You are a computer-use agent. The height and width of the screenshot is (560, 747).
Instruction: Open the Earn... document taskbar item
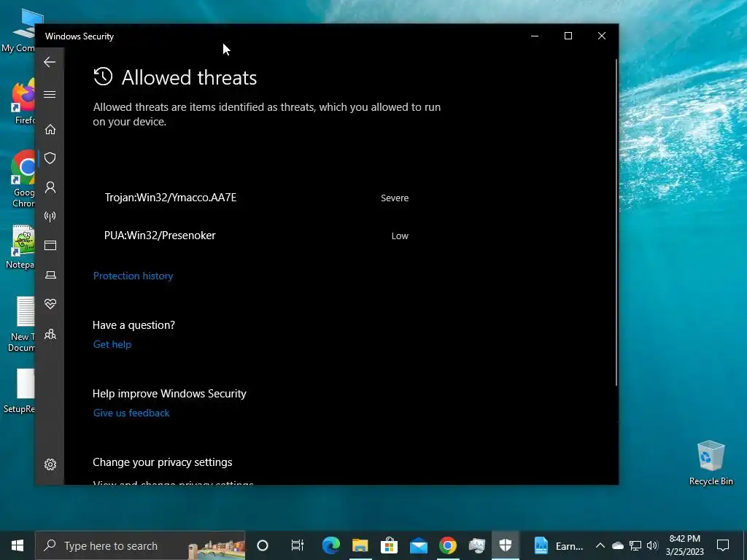[557, 545]
